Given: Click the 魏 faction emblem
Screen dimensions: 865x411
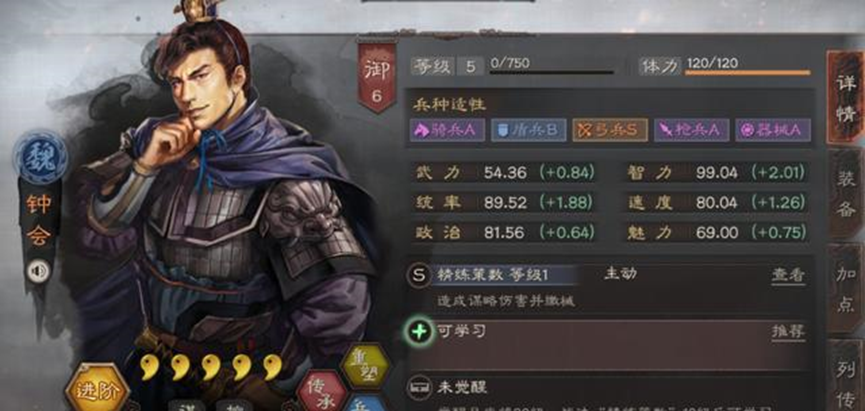Looking at the screenshot, I should coord(40,158).
